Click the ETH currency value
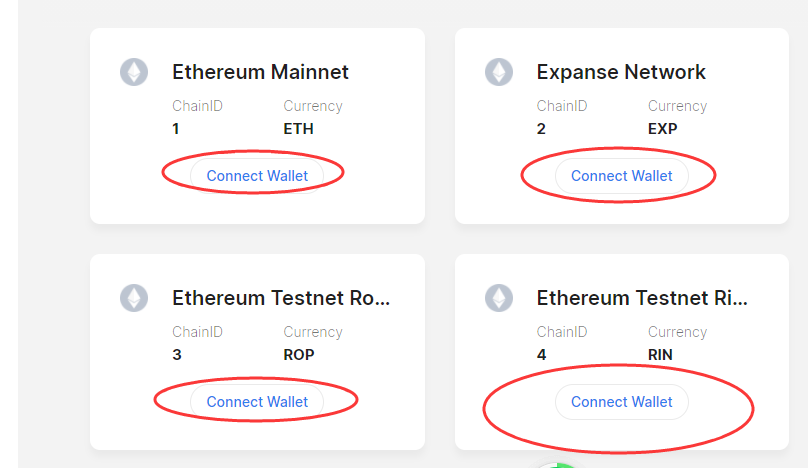The height and width of the screenshot is (468, 808). [298, 129]
